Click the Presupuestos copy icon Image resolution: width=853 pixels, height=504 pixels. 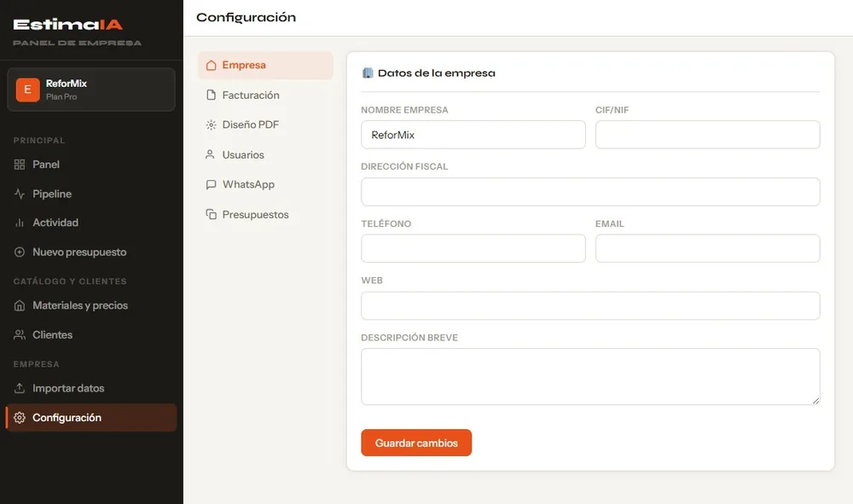pyautogui.click(x=211, y=214)
